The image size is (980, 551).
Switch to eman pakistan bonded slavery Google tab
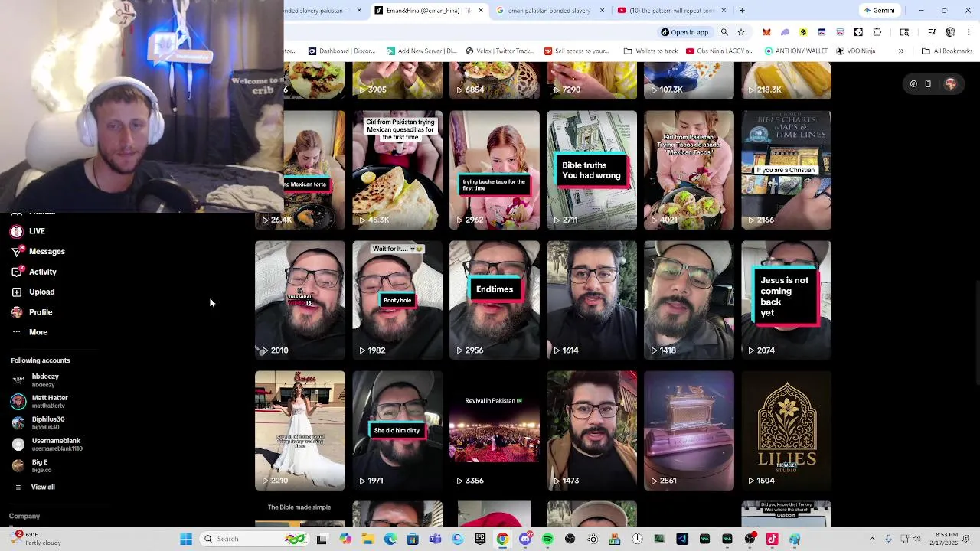[547, 10]
